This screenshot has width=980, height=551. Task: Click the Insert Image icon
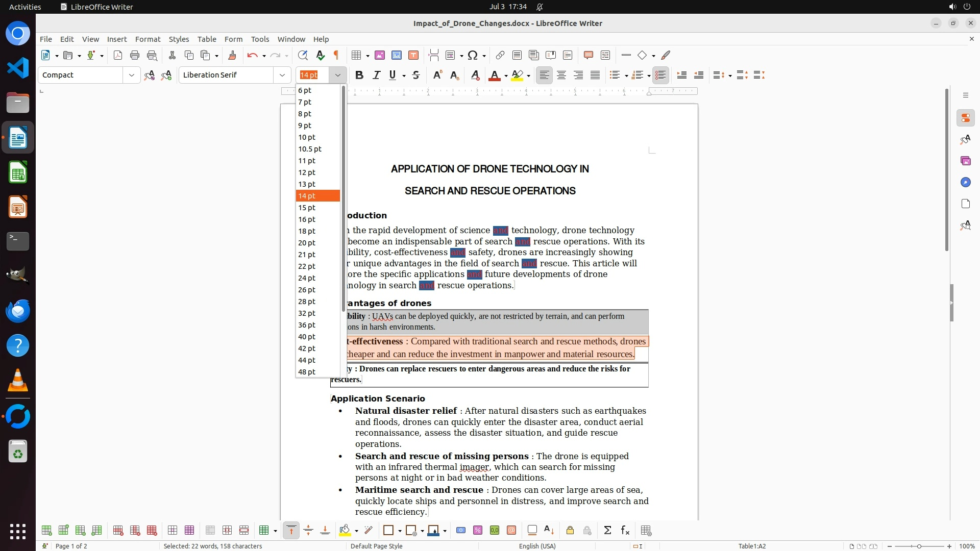tap(380, 55)
